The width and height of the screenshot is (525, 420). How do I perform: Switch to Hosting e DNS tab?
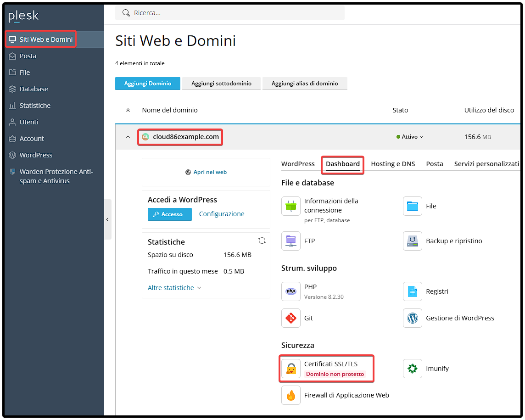pos(393,164)
